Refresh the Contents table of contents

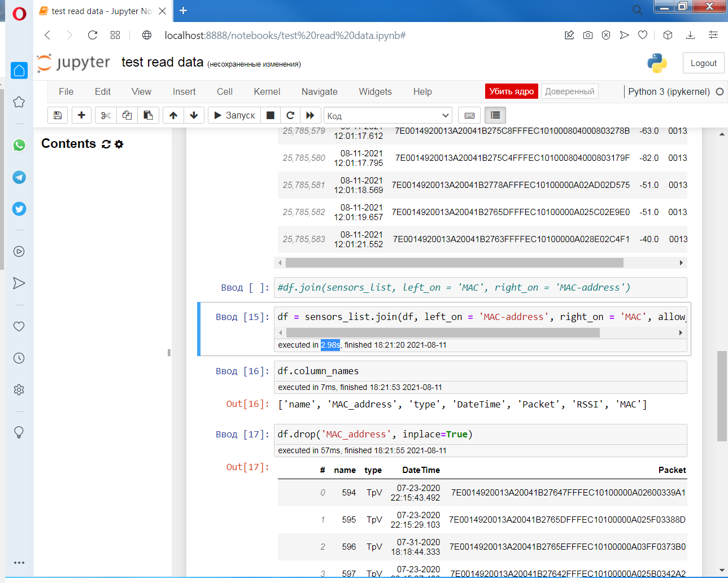(x=106, y=144)
